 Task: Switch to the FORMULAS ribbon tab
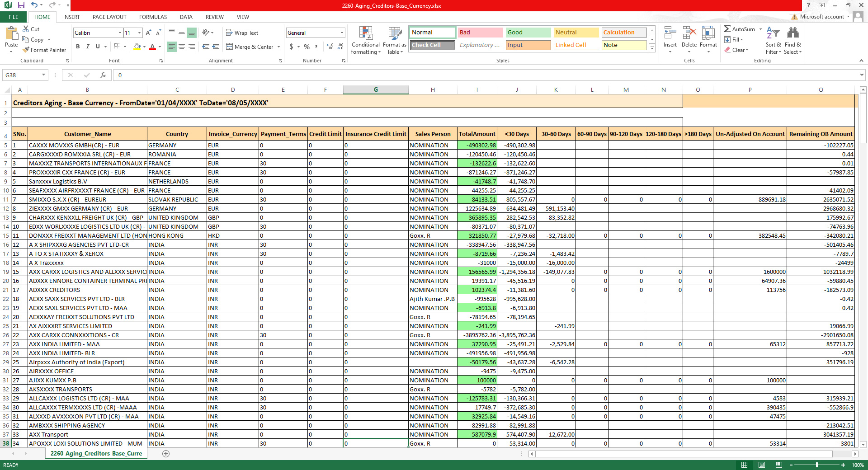pyautogui.click(x=153, y=17)
